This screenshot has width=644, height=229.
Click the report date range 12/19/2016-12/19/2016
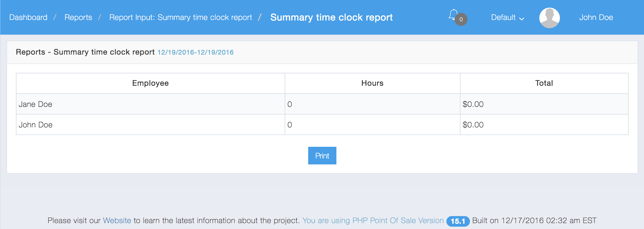point(196,53)
